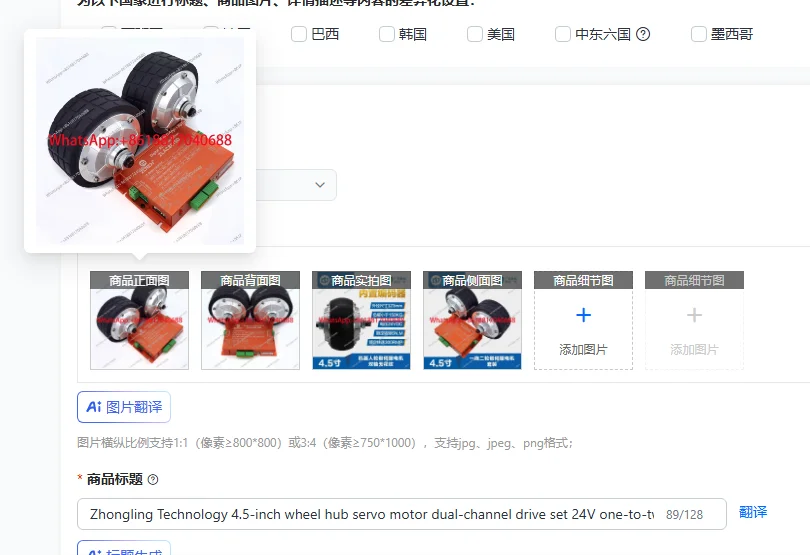Image resolution: width=810 pixels, height=555 pixels.
Task: Click the 标题生成 AI button
Action: tap(124, 549)
